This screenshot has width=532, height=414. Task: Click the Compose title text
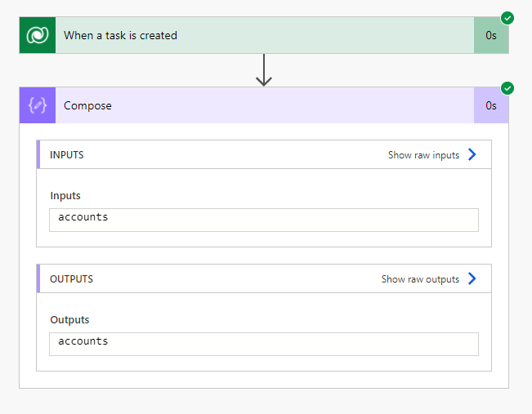pos(87,105)
